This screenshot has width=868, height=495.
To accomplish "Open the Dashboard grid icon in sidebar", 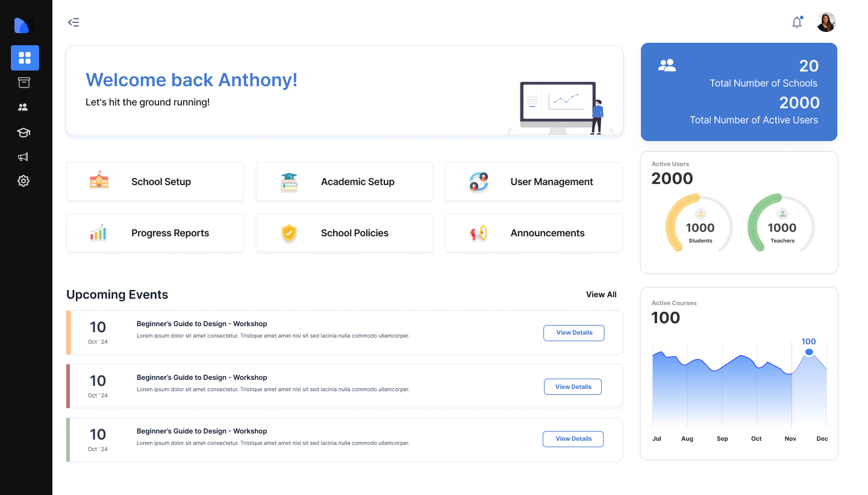I will pyautogui.click(x=25, y=58).
